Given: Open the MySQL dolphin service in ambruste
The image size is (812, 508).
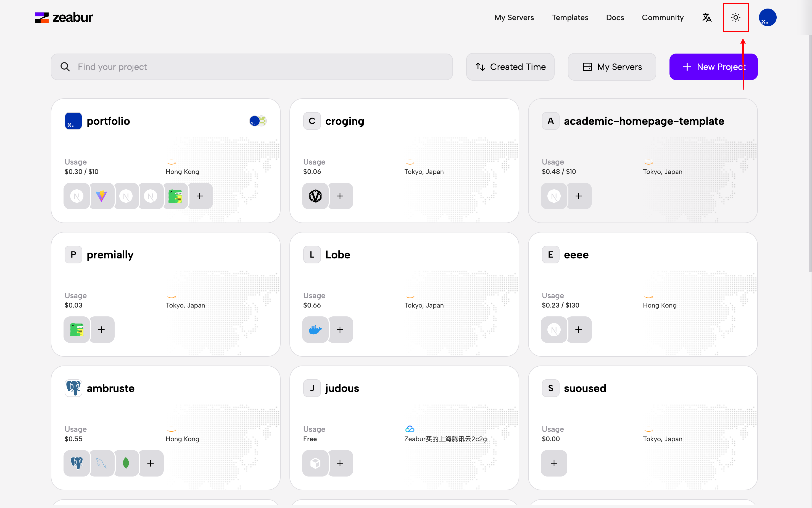Looking at the screenshot, I should pos(101,463).
